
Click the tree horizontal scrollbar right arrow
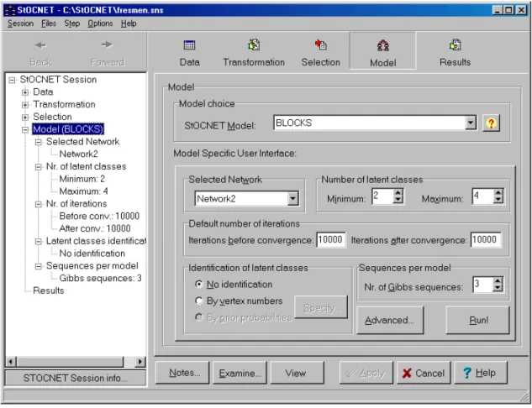140,362
